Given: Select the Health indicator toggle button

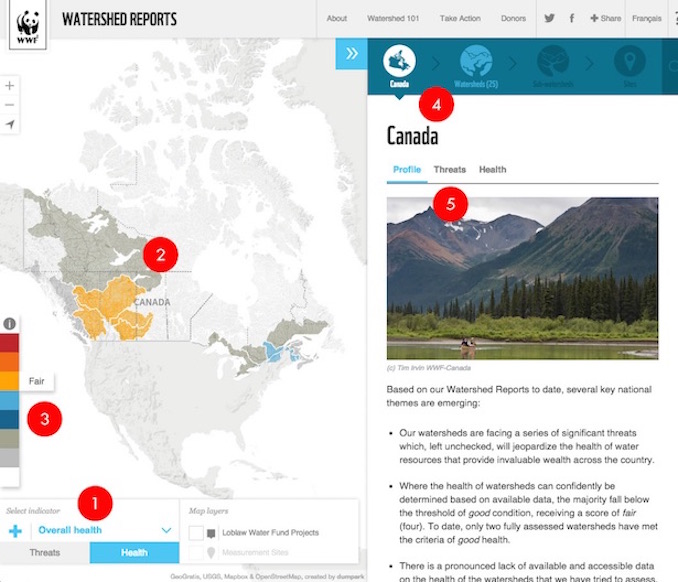Looking at the screenshot, I should point(134,553).
